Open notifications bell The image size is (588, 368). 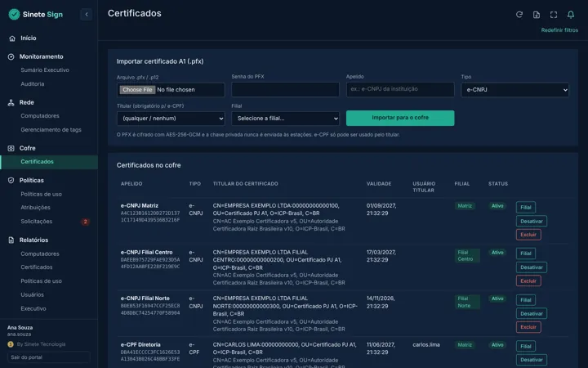coord(571,14)
